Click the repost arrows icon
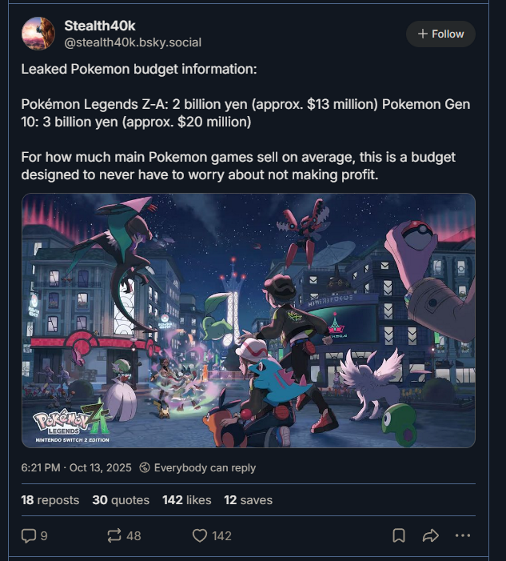Screen dimensions: 506x561 tap(114, 536)
